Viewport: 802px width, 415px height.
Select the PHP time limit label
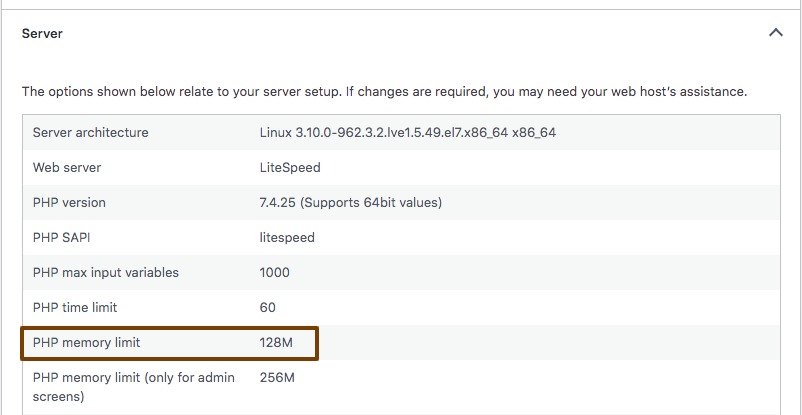click(x=75, y=307)
